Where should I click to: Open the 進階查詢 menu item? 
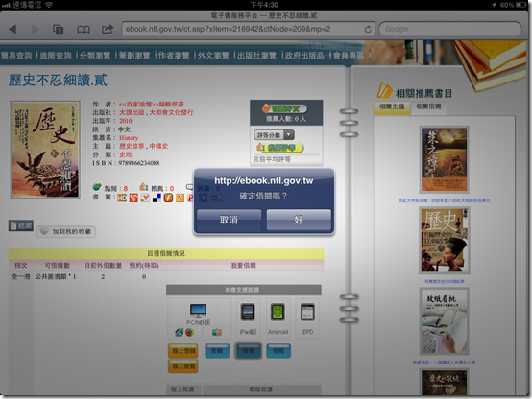coord(56,55)
